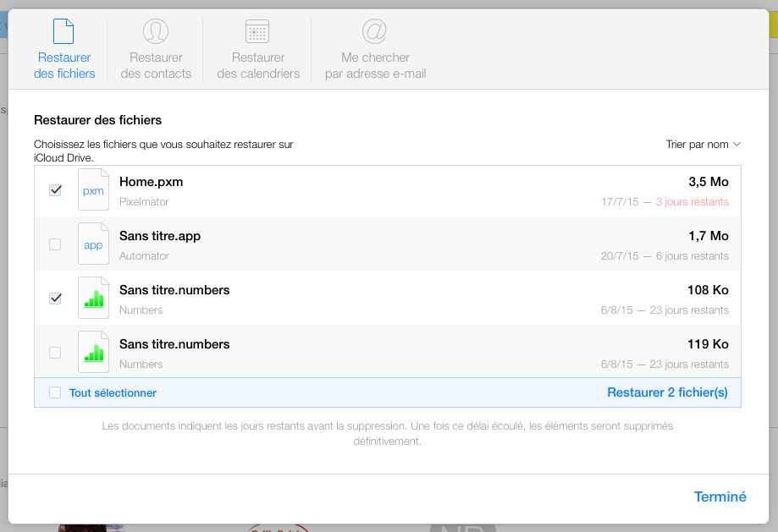Click the Numbers chart icon of 108 Ko file
The width and height of the screenshot is (778, 532).
pos(93,298)
